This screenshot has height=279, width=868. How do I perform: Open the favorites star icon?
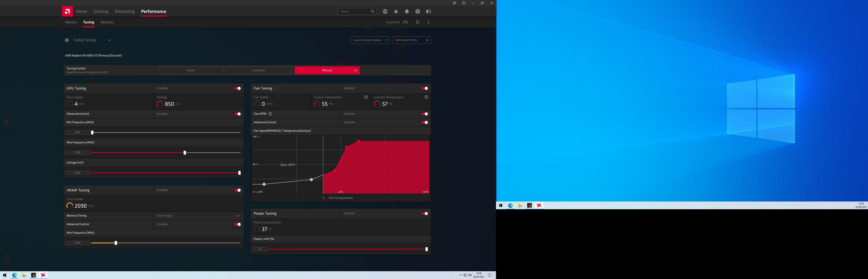pos(396,11)
